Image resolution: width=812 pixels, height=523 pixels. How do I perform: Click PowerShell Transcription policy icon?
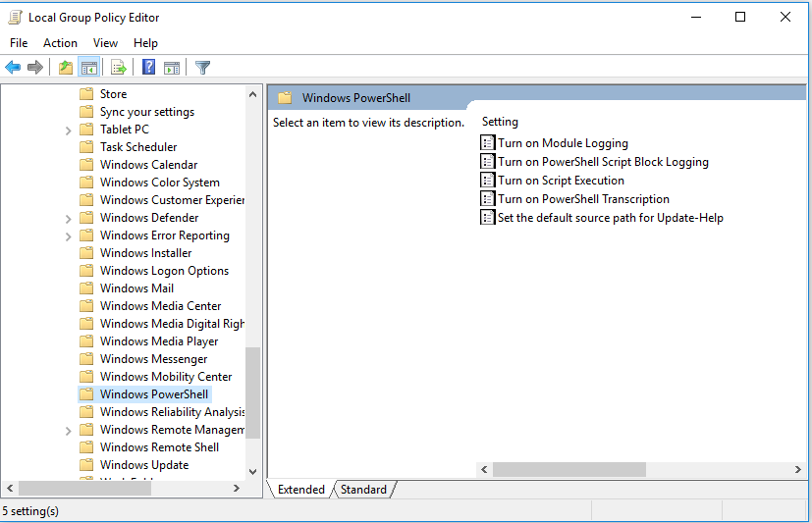pos(487,198)
